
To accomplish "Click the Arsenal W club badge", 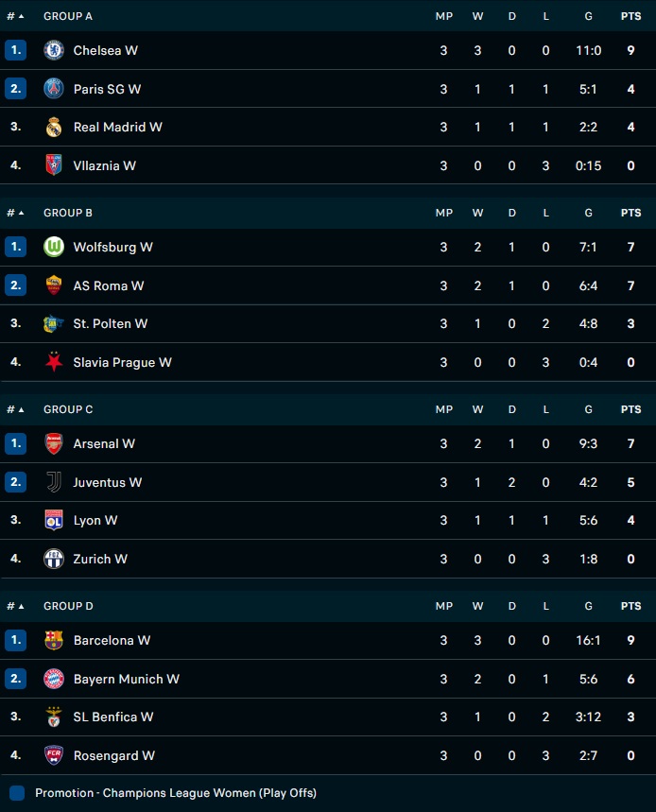I will [x=54, y=443].
